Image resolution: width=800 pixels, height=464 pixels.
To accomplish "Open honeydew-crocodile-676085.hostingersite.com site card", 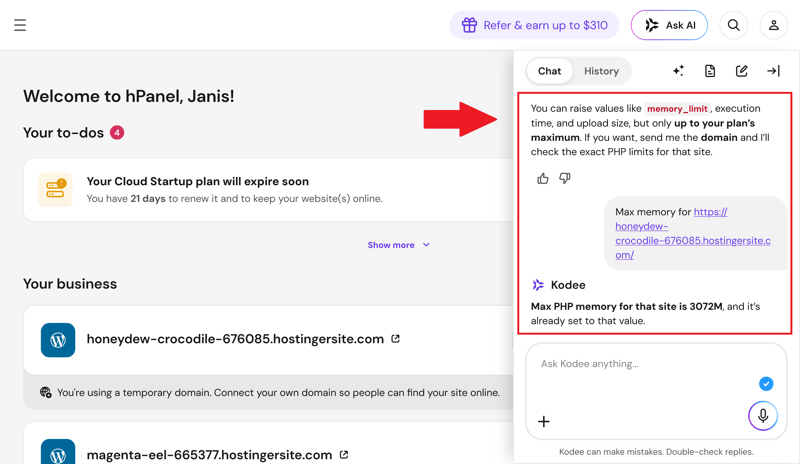I will [x=268, y=340].
